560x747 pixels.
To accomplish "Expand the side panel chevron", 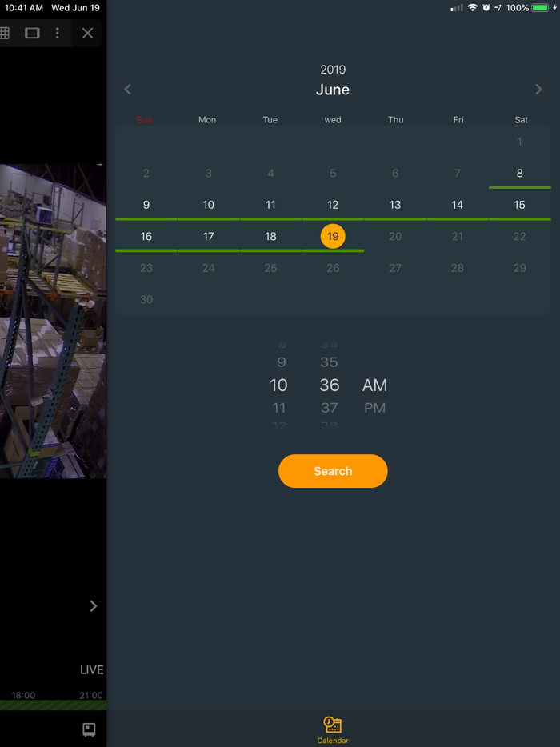I will (x=94, y=606).
